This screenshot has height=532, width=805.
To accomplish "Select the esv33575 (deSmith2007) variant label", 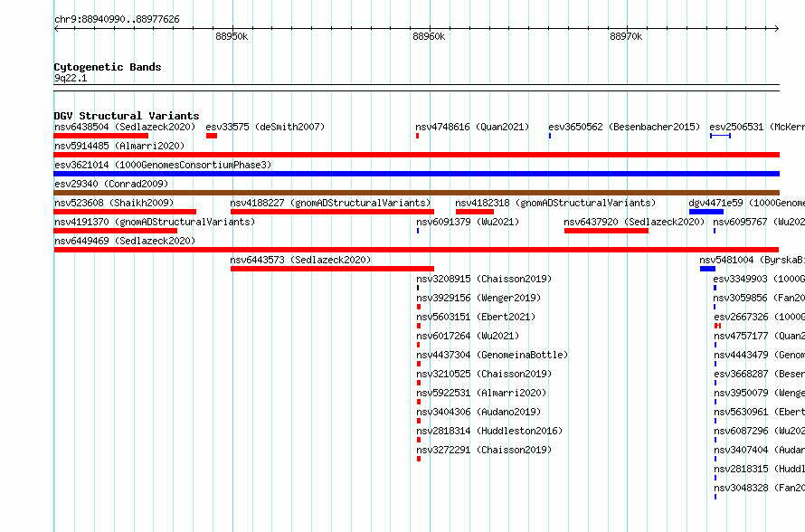I will click(265, 127).
